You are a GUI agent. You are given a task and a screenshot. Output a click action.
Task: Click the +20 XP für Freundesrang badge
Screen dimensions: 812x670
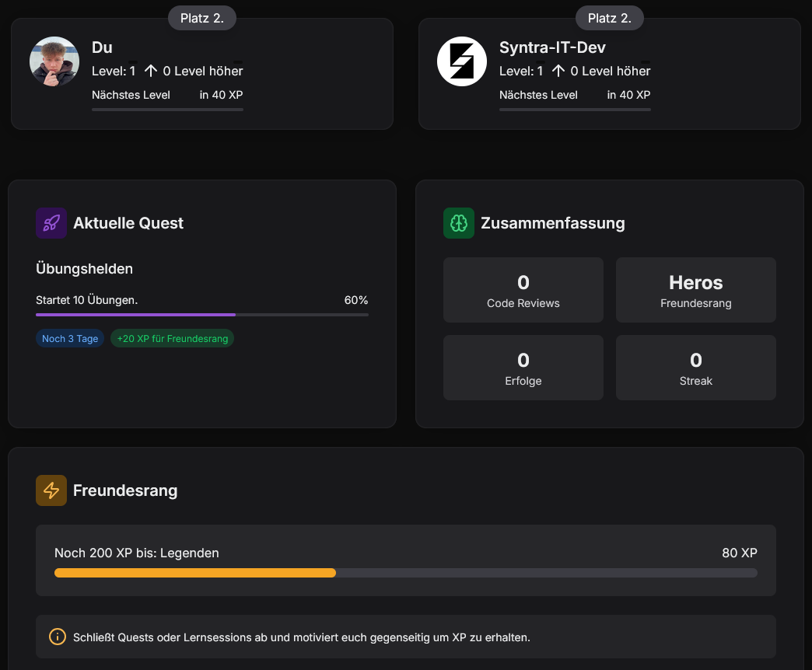tap(172, 339)
